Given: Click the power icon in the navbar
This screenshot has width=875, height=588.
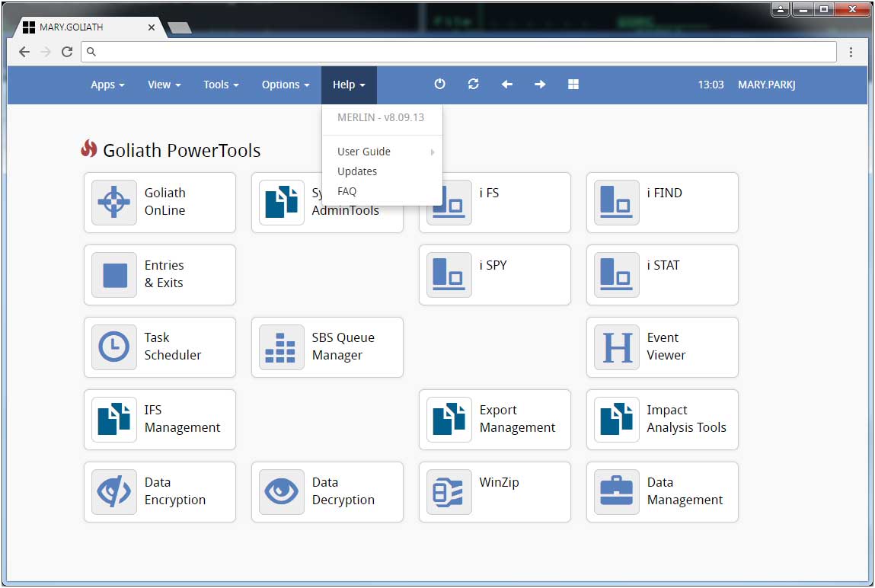Looking at the screenshot, I should 439,85.
